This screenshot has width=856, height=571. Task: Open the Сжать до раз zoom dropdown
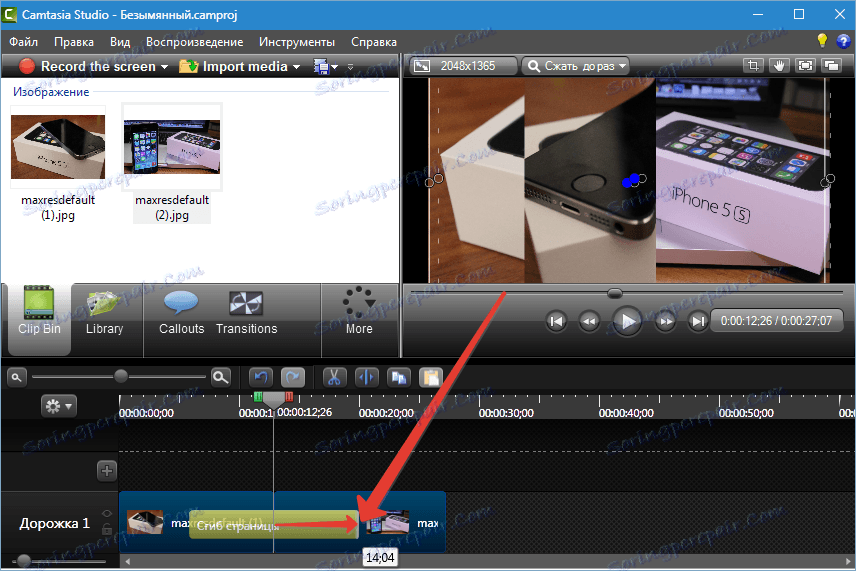coord(575,66)
